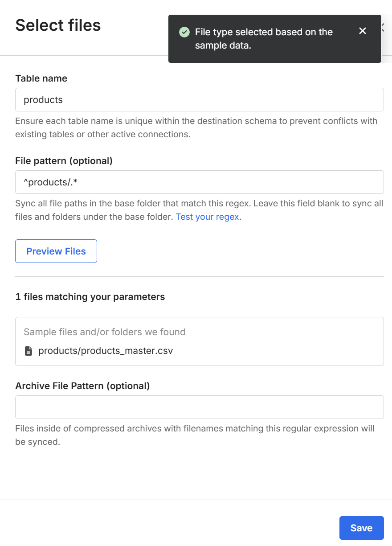The height and width of the screenshot is (546, 392).
Task: Click the toast message about file type
Action: point(264,39)
